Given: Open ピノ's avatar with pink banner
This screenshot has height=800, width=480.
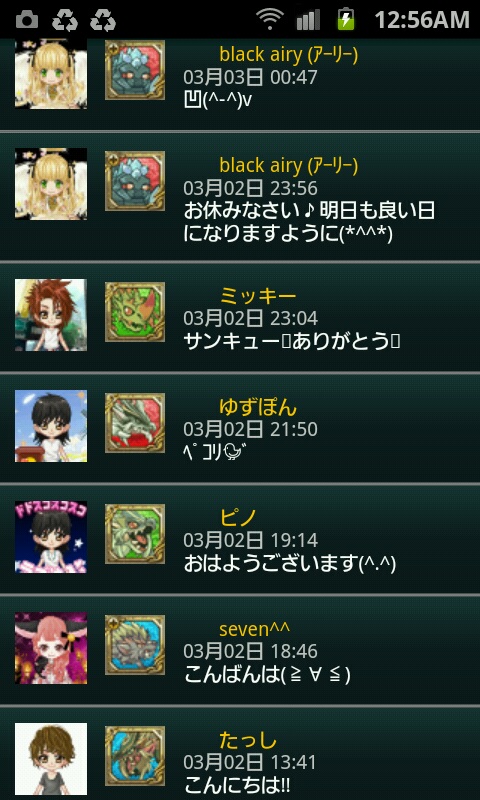Looking at the screenshot, I should click(x=50, y=537).
